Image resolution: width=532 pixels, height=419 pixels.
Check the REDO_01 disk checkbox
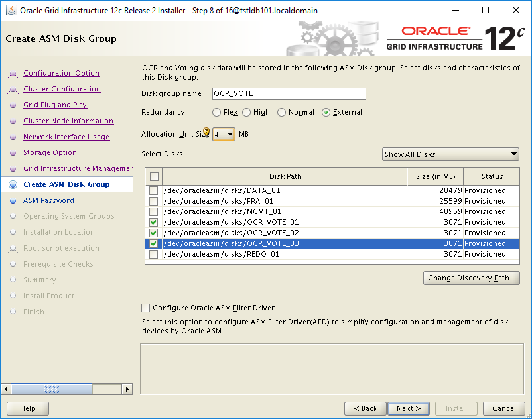tap(154, 254)
